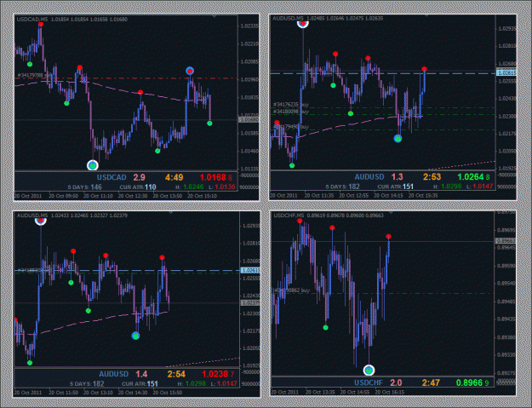Select blue-ringed green marker on AUDUSD 2:54 chart
Viewport: 532px width, 408px height.
click(x=135, y=336)
